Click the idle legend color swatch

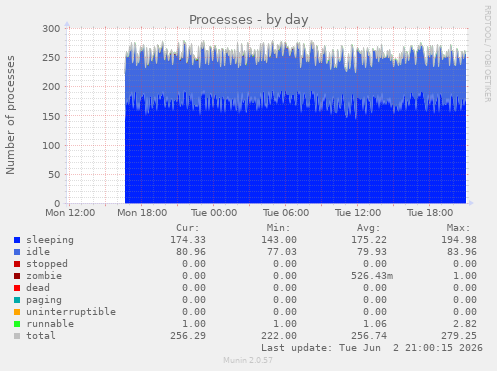[x=17, y=252]
